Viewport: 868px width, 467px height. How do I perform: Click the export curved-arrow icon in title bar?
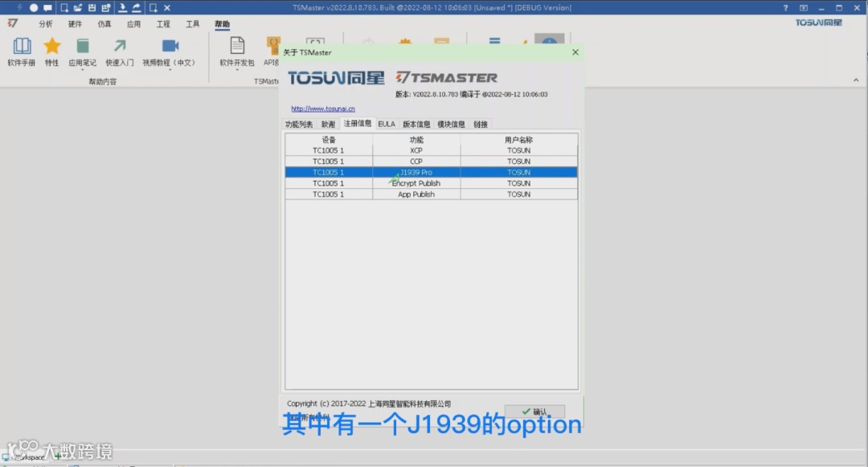click(x=136, y=8)
